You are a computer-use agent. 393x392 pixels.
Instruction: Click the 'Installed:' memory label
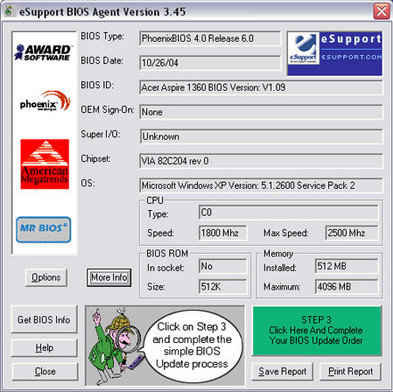tap(280, 268)
